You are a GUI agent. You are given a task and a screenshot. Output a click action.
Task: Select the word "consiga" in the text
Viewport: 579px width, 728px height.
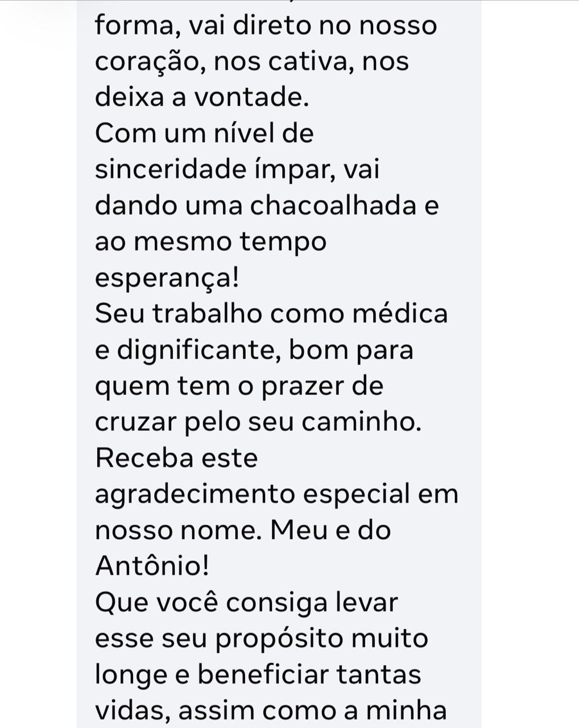tap(277, 602)
